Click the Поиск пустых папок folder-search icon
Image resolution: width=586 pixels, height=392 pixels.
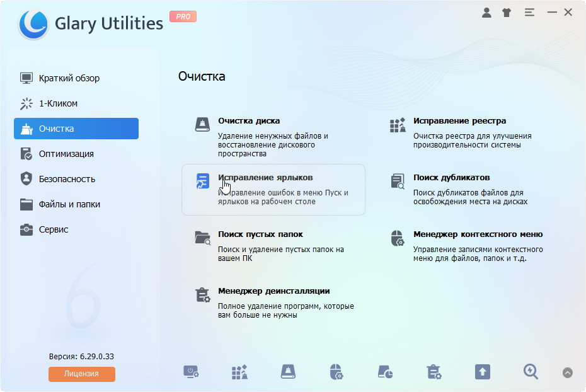click(202, 238)
